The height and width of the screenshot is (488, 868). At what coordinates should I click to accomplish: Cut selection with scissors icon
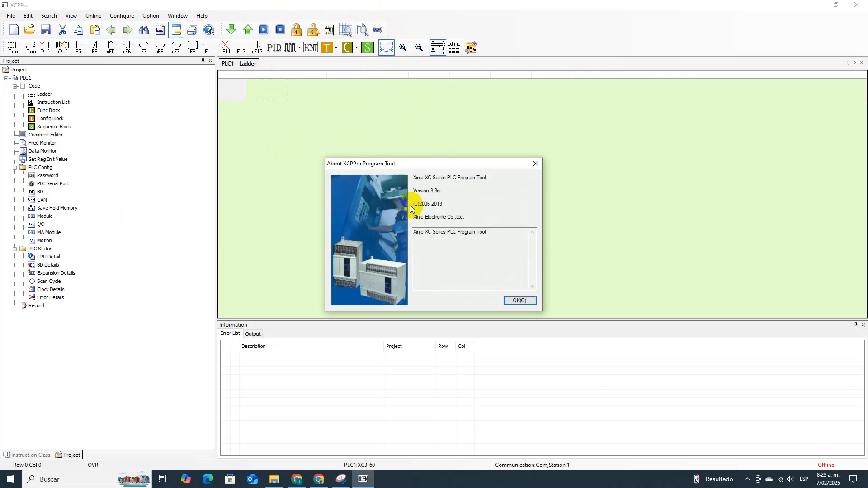[62, 30]
